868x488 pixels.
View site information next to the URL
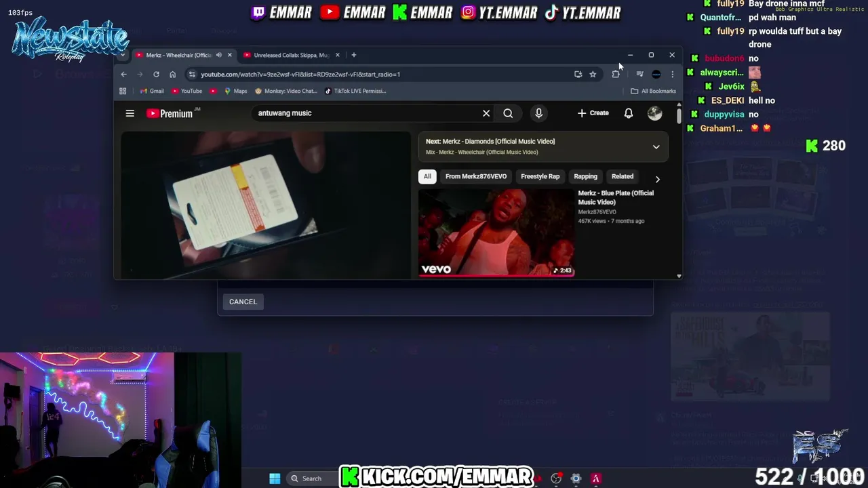tap(192, 75)
